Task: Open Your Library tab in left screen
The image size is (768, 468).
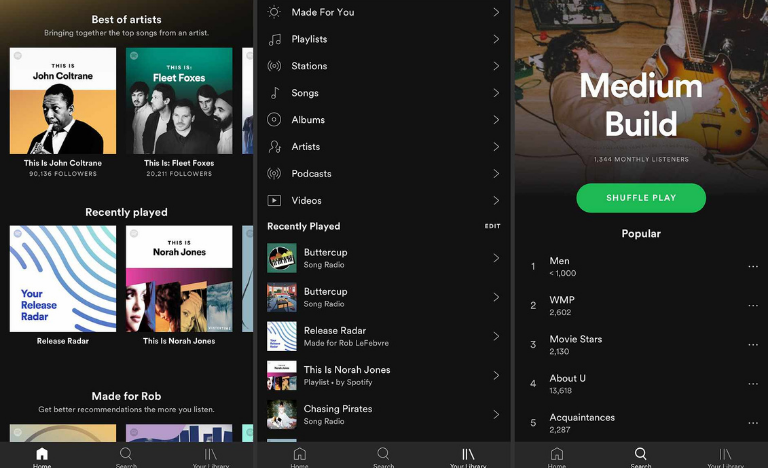Action: point(211,457)
